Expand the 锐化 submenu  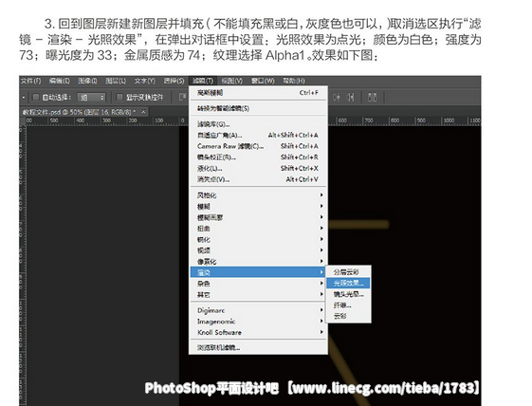click(258, 239)
